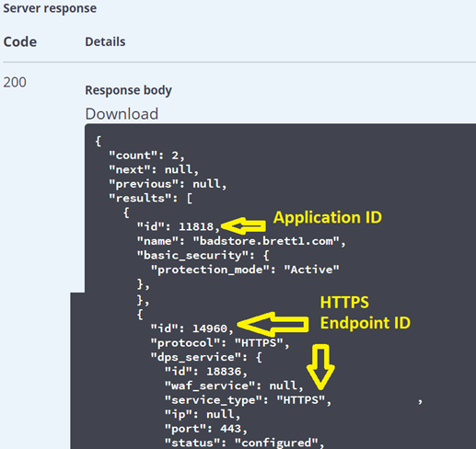Click the protection_mode "Active" value
476x449 pixels.
311,270
